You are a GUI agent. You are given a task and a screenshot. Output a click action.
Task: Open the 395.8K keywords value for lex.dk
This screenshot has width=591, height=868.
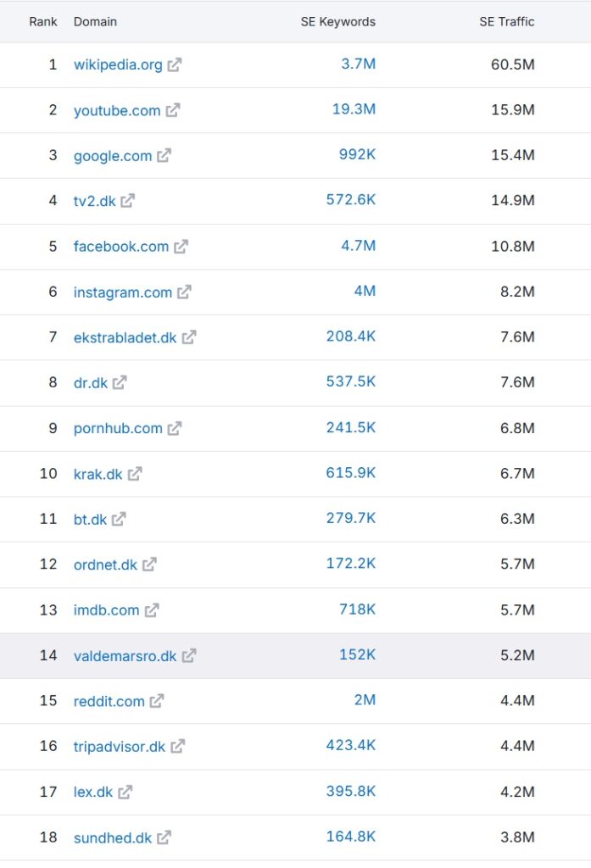click(350, 791)
